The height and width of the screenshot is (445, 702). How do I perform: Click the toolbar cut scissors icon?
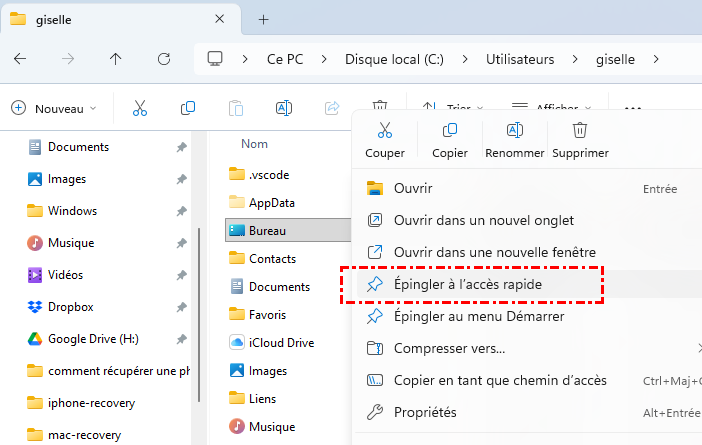tap(140, 108)
